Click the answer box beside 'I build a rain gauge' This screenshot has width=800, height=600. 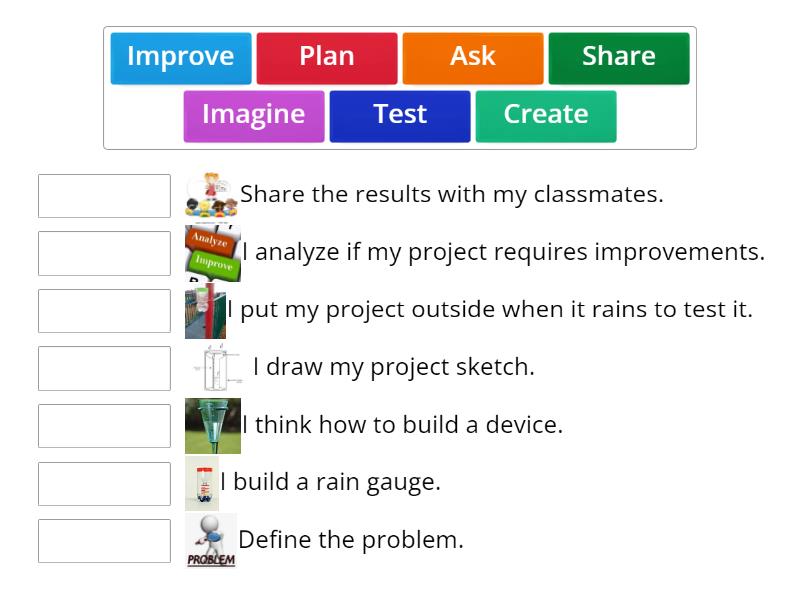pos(104,483)
